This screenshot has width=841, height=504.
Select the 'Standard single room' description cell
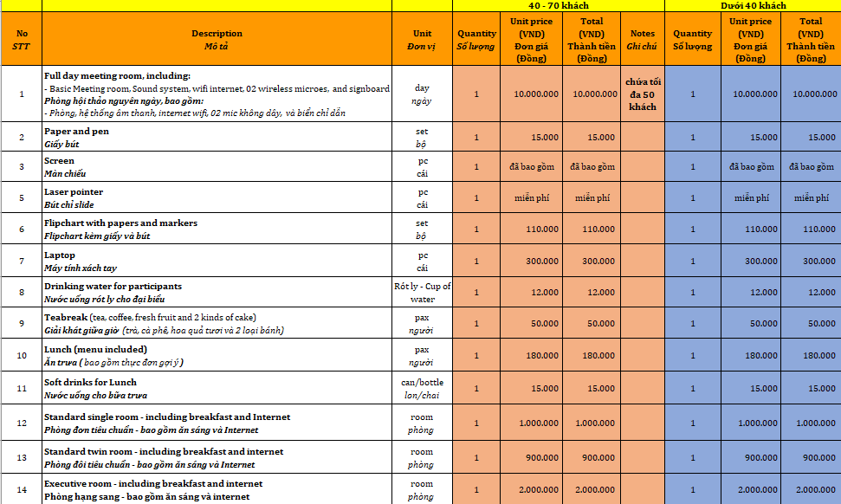217,423
